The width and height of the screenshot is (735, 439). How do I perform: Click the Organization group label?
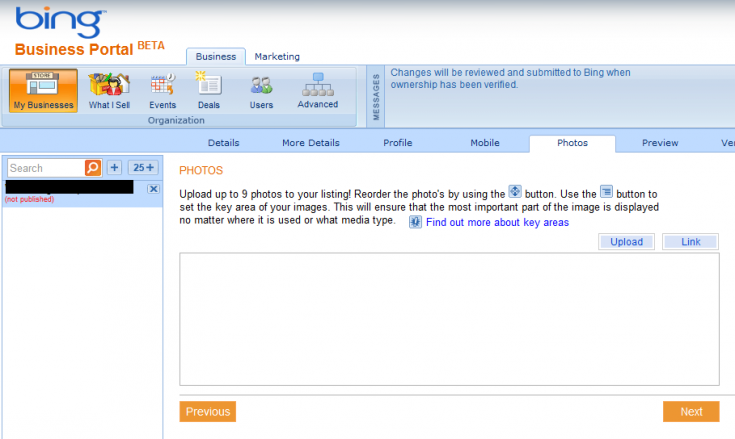pyautogui.click(x=176, y=120)
